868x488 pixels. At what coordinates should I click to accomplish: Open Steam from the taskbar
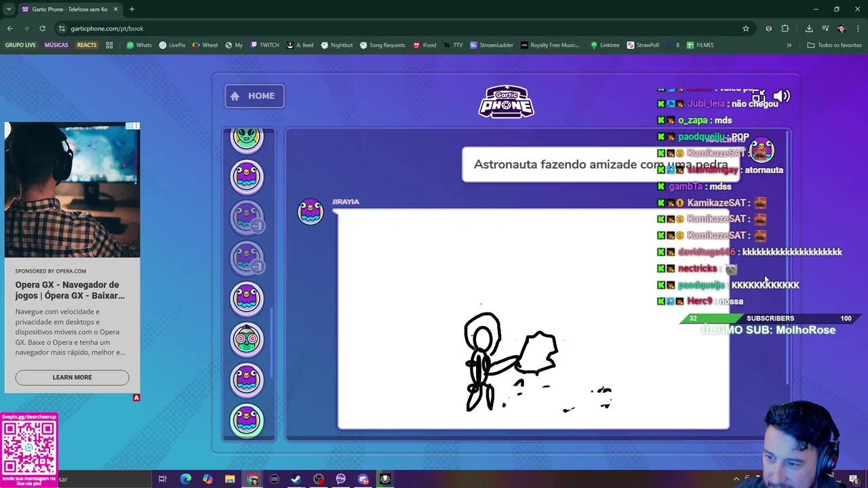tap(296, 479)
